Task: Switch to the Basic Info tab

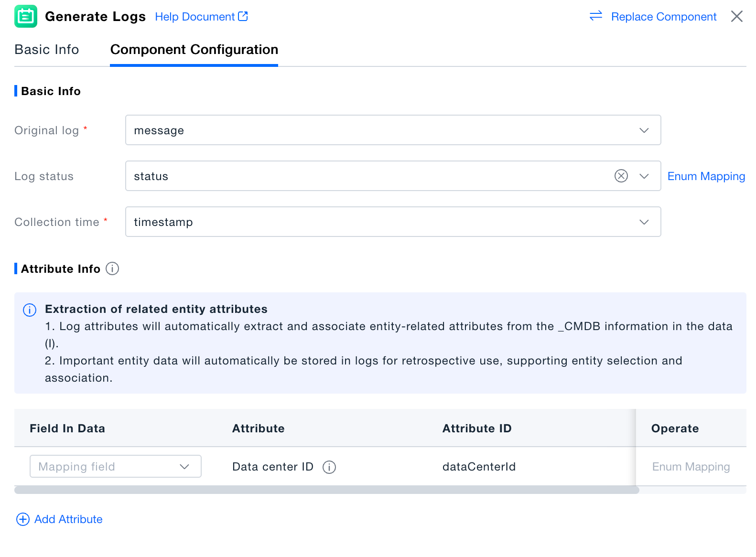Action: click(47, 50)
